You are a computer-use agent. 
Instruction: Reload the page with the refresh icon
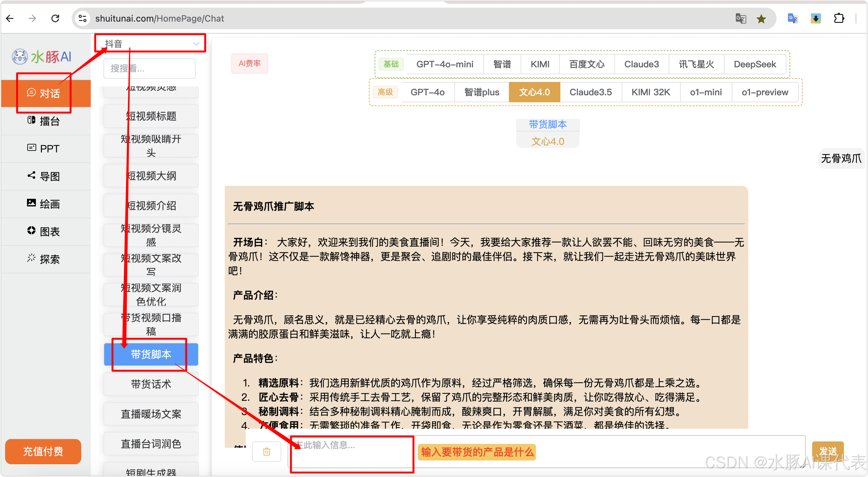pyautogui.click(x=56, y=18)
